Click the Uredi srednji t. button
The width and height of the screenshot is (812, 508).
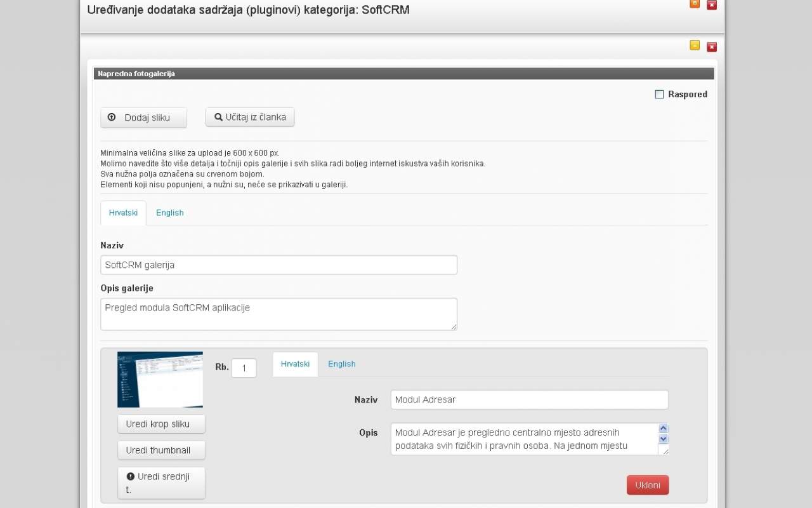coord(161,483)
